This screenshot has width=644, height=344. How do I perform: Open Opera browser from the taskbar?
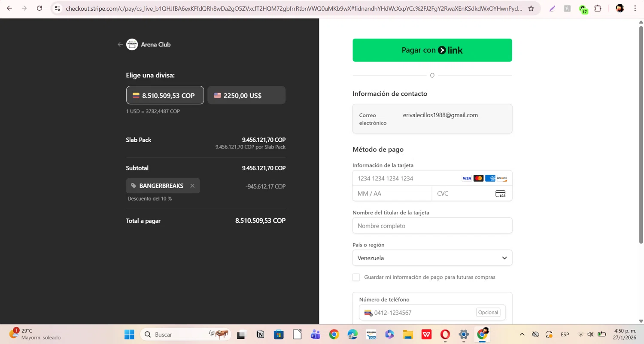[445, 335]
